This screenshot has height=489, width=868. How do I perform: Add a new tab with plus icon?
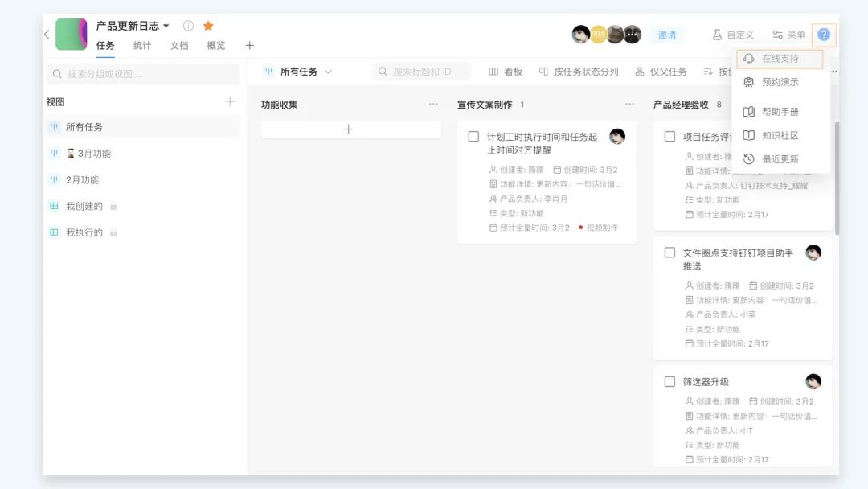249,46
